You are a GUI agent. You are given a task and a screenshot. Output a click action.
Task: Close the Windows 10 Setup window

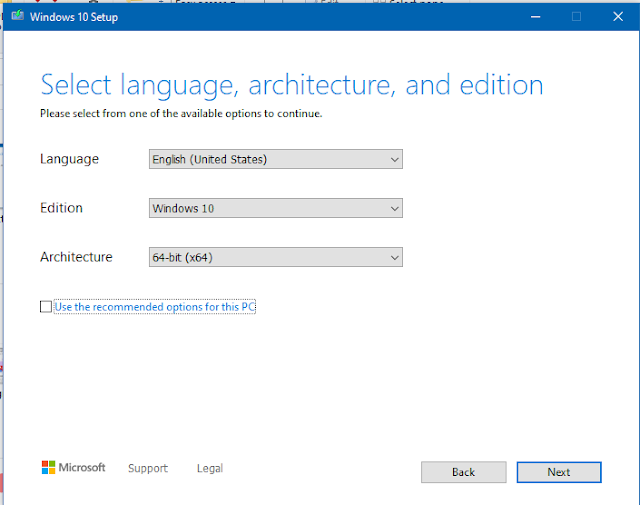coord(618,17)
